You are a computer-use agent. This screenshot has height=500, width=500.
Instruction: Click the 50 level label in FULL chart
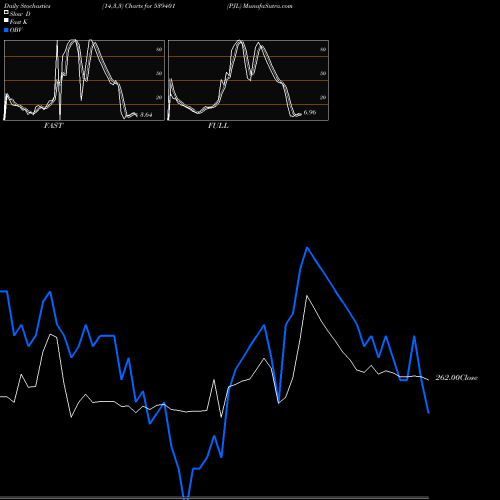pos(323,73)
